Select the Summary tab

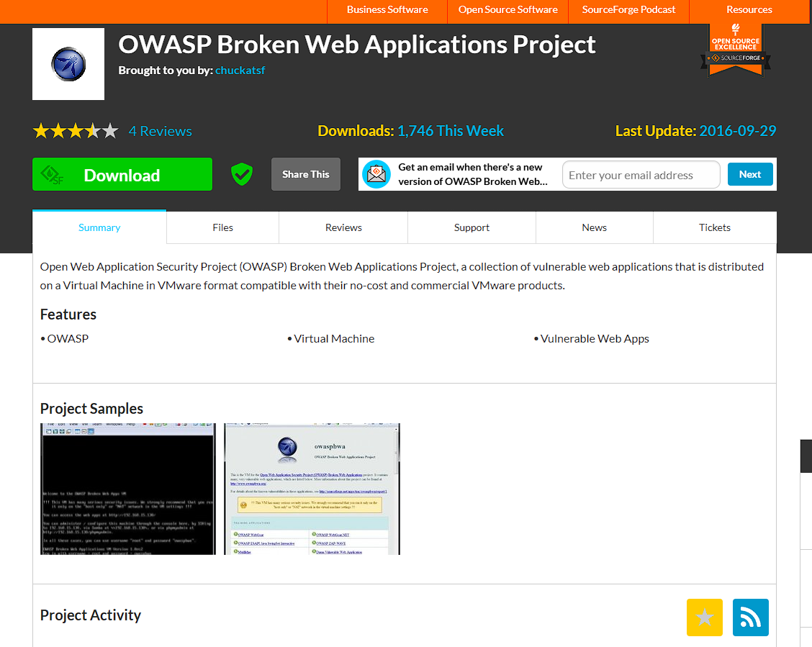pyautogui.click(x=99, y=227)
